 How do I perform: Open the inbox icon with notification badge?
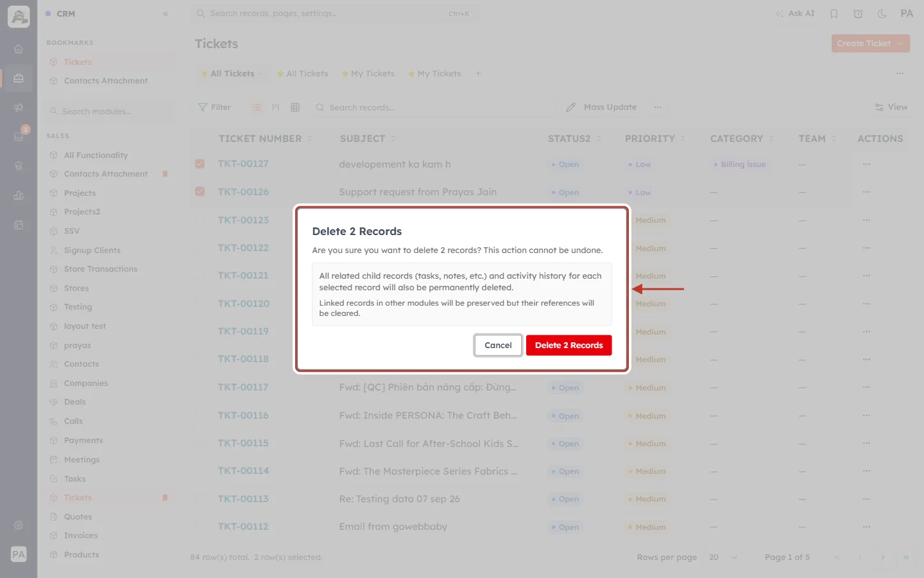pos(19,136)
